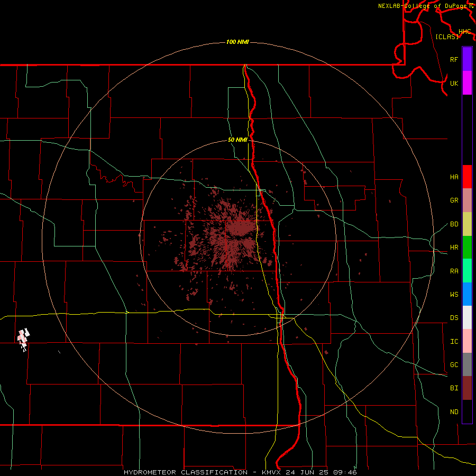Click the GC legend label
The image size is (476, 476).
pos(454,364)
